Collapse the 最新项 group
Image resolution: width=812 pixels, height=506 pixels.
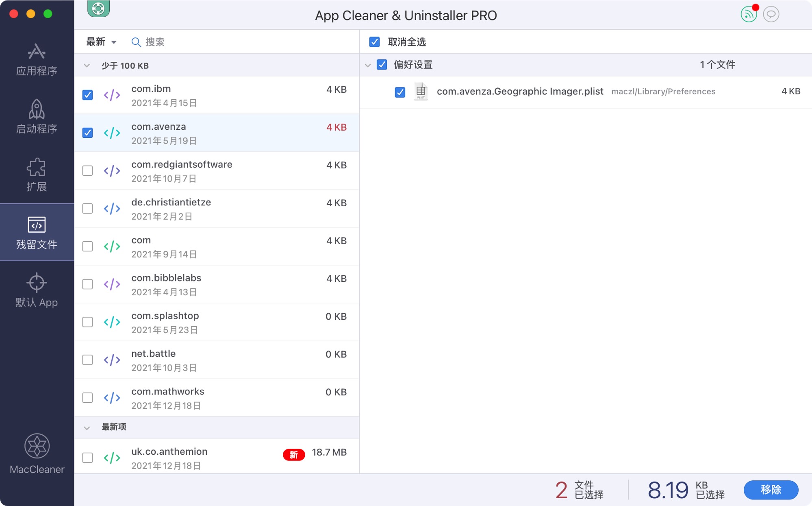87,427
